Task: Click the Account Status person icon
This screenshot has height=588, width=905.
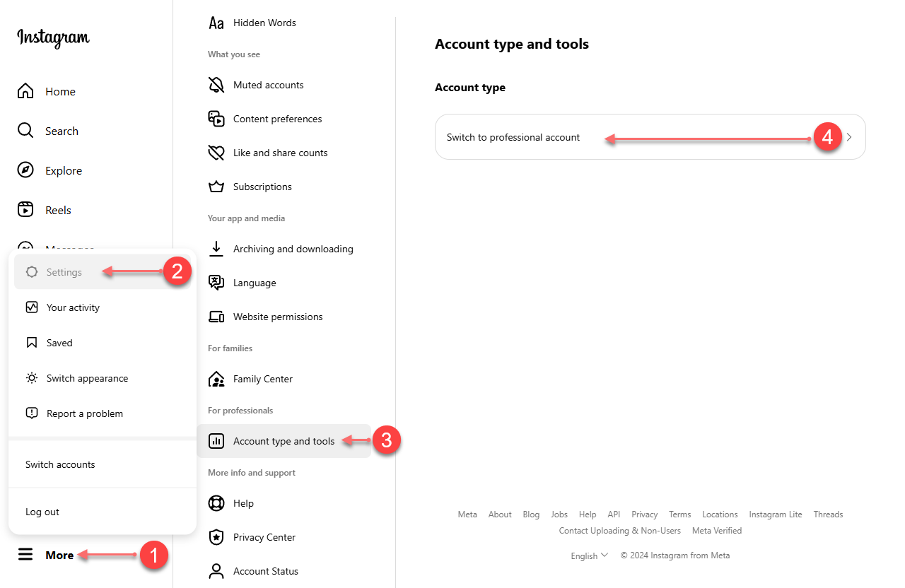Action: pyautogui.click(x=216, y=571)
